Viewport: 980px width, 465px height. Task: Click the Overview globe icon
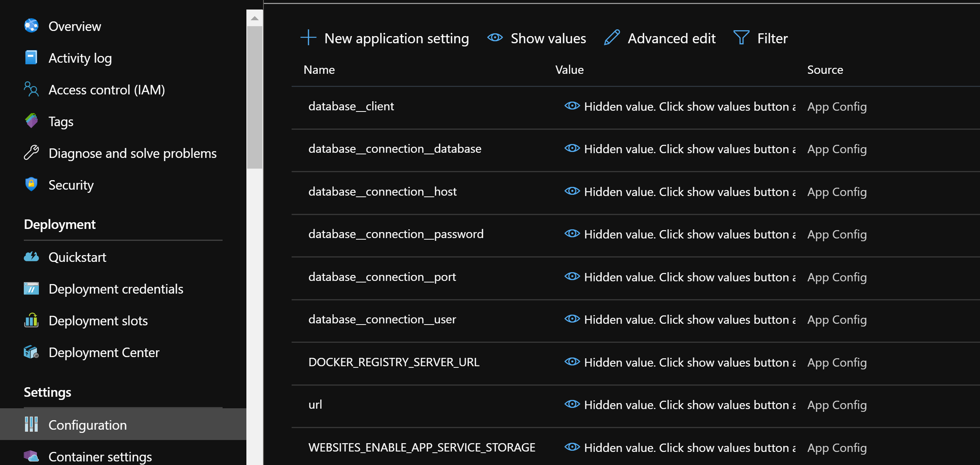pos(31,26)
